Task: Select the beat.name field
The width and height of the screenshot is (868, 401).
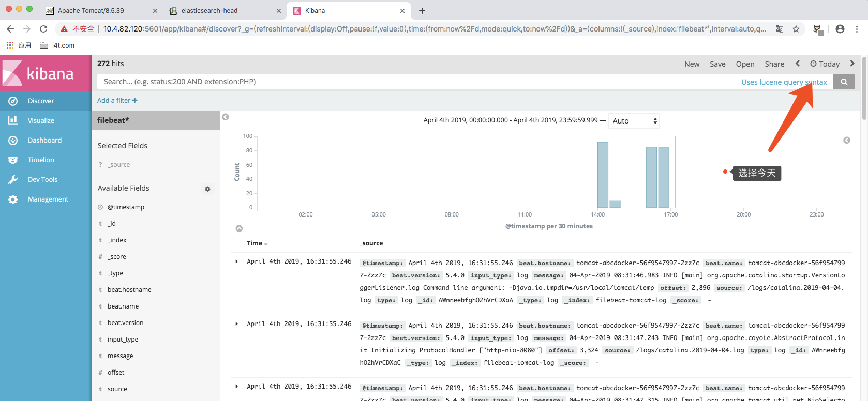Action: click(x=123, y=306)
